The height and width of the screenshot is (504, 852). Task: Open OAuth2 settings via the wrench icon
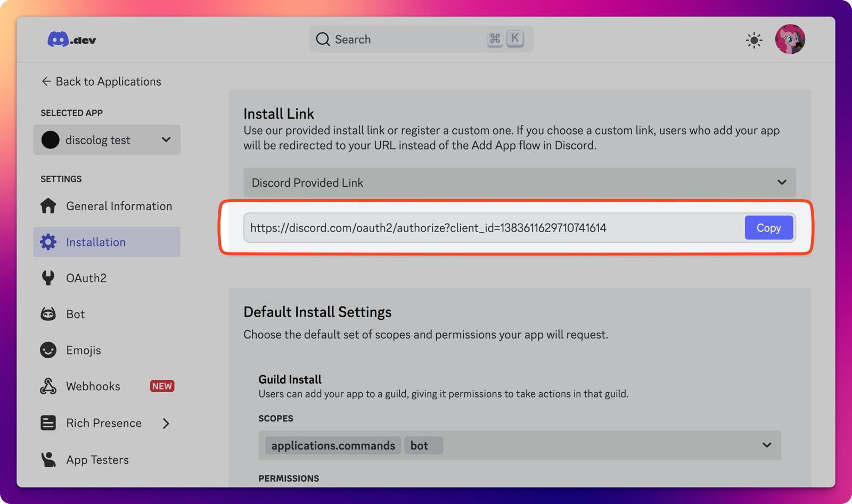click(48, 277)
